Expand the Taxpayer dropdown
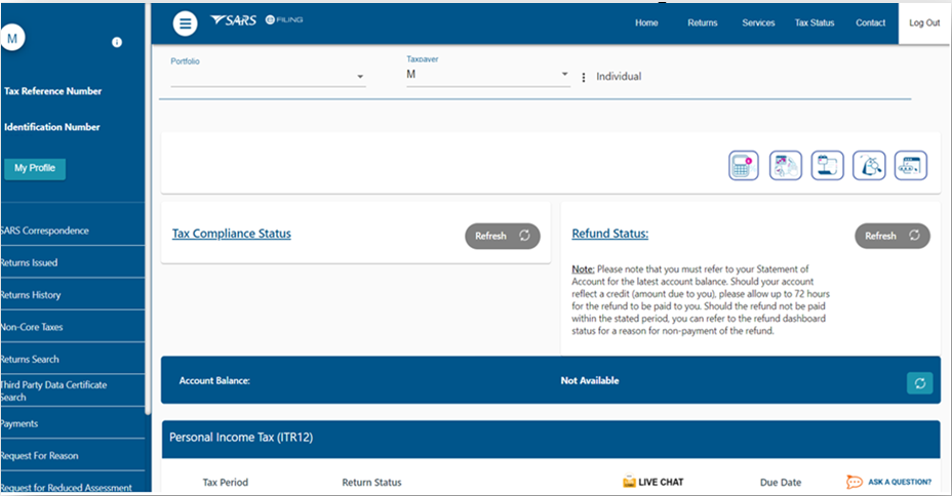Screen dimensions: 952x496 488,75
